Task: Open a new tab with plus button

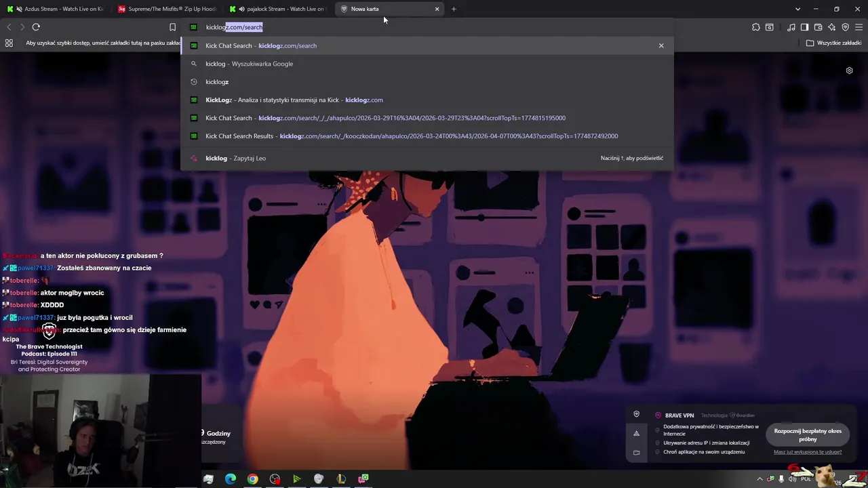Action: pyautogui.click(x=454, y=9)
